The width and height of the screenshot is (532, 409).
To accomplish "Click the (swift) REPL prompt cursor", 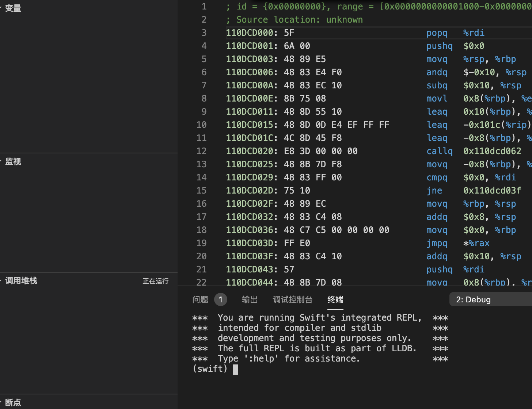I will coord(236,369).
